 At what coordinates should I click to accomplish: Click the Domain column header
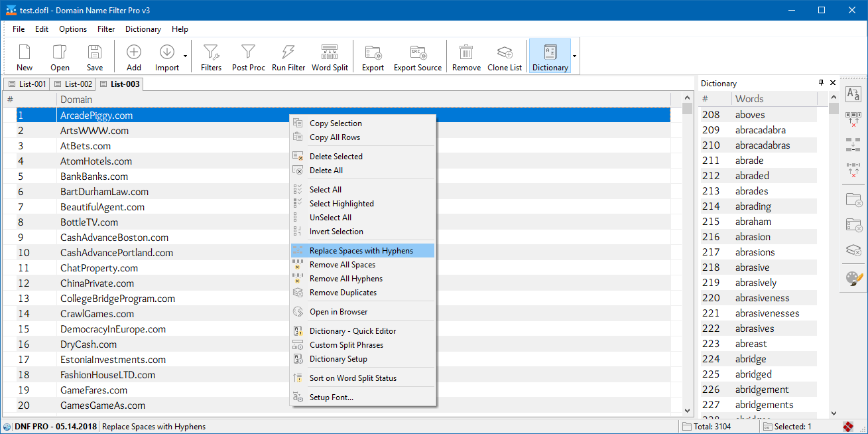pos(363,100)
